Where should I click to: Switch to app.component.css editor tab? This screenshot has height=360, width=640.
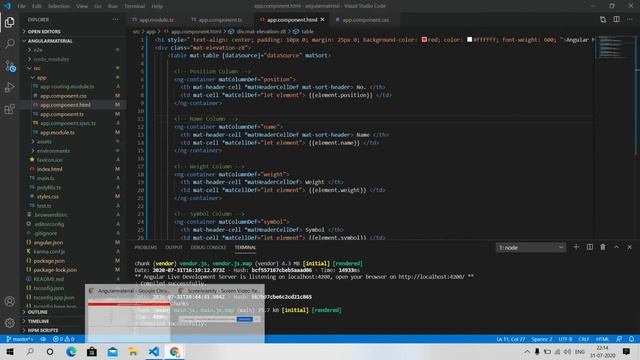(365, 20)
